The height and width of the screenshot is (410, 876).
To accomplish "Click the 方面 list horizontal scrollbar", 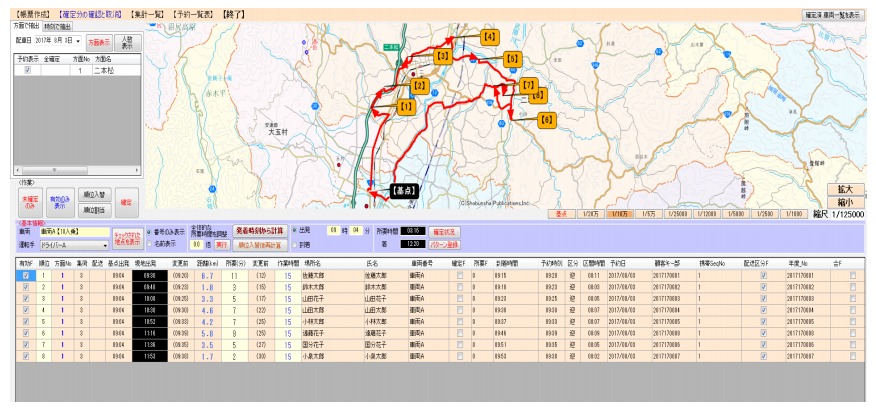I will (78, 169).
